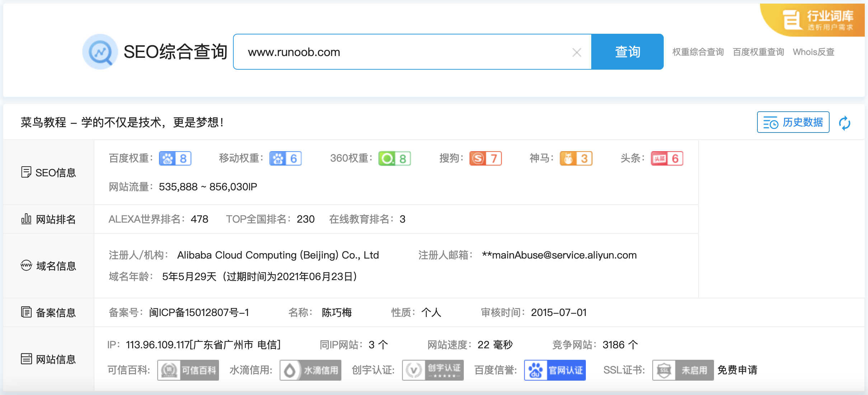Focus the www.runoob.com search input field

tap(412, 52)
